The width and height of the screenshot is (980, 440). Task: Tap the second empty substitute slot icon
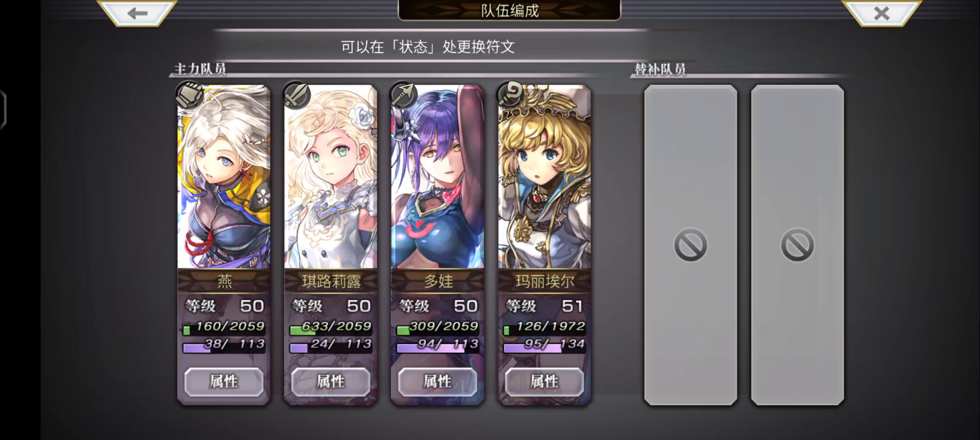point(797,245)
